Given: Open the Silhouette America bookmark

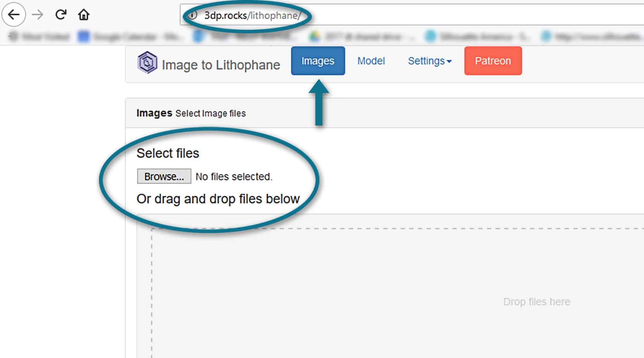Looking at the screenshot, I should click(476, 37).
